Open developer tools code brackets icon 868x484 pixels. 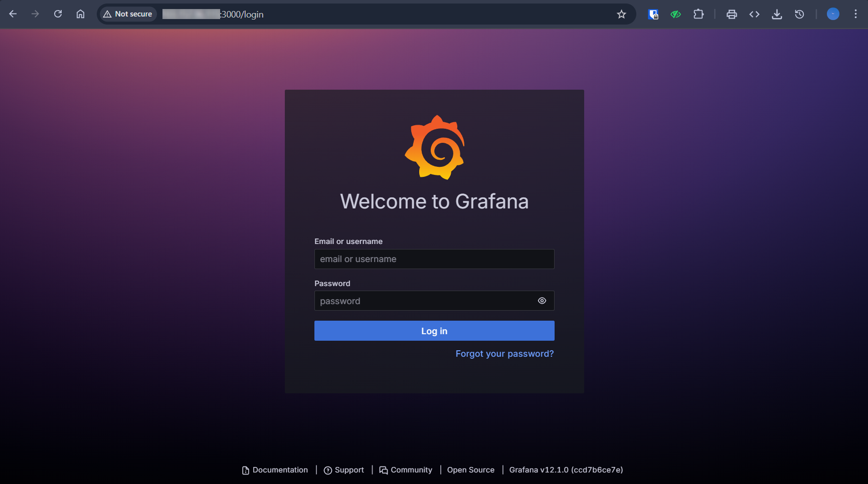click(754, 14)
